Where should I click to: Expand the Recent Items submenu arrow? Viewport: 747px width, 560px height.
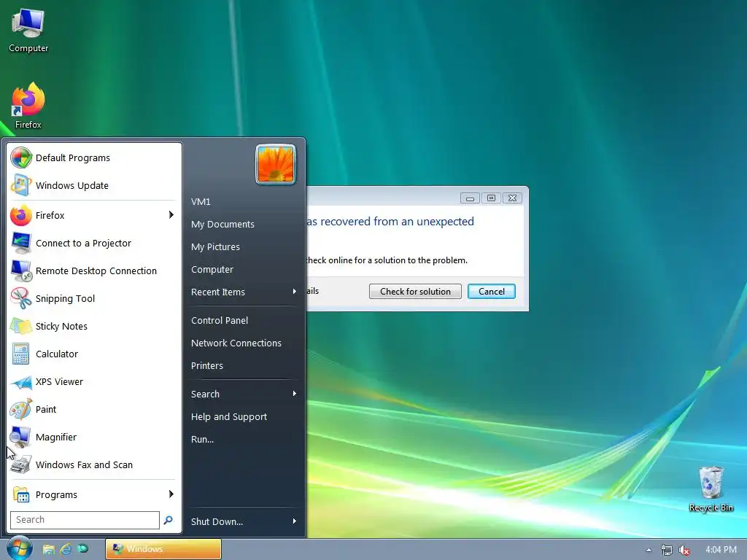[x=295, y=292]
